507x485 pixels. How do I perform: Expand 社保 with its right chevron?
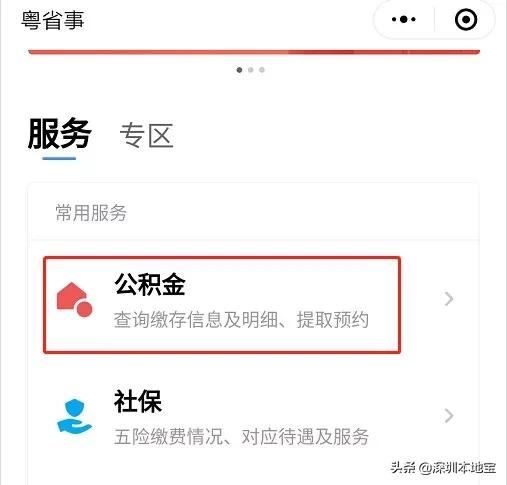point(449,416)
